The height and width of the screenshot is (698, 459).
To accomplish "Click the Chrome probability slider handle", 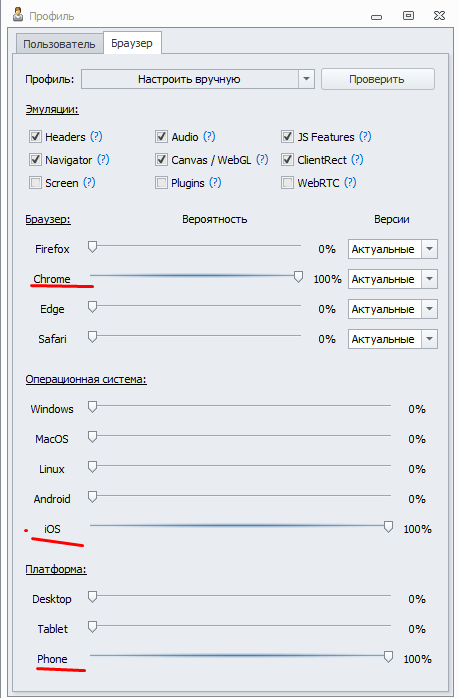I will pyautogui.click(x=298, y=277).
